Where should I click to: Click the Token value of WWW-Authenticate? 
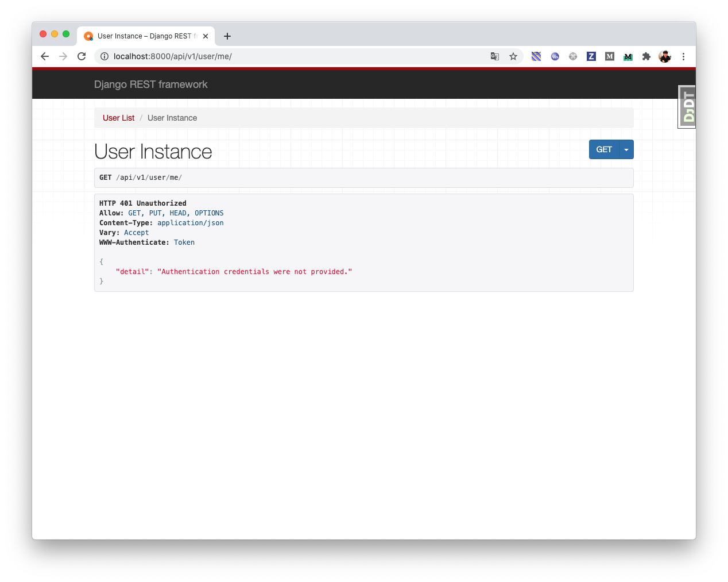184,242
